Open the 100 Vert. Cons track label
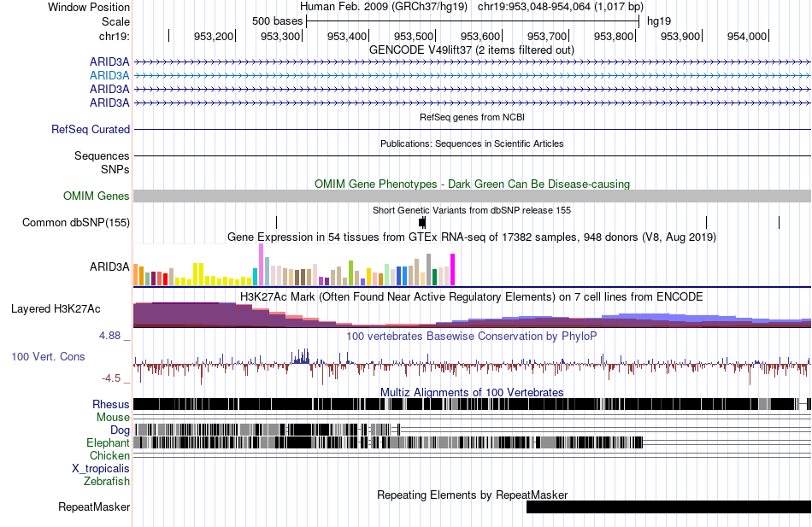The width and height of the screenshot is (812, 527). (x=48, y=357)
